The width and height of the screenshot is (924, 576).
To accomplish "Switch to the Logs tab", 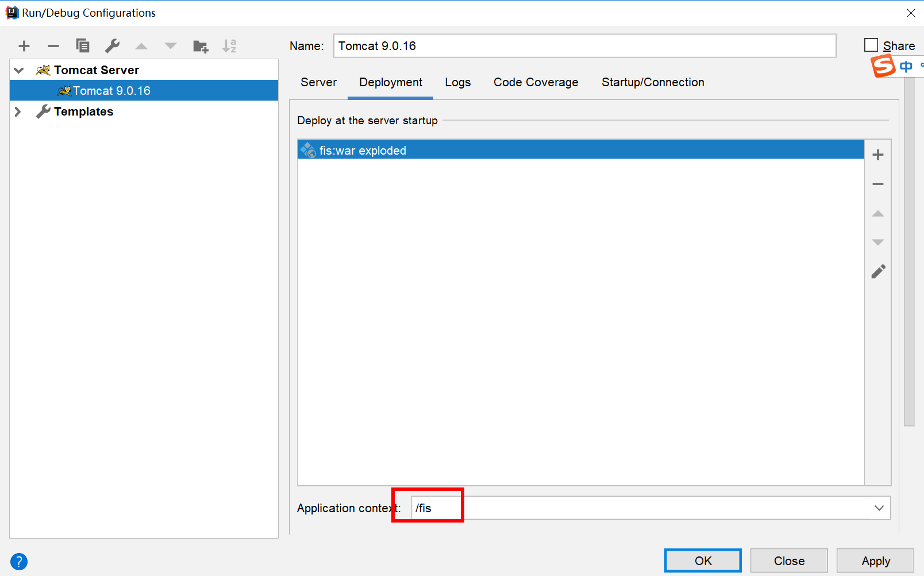I will [x=458, y=82].
